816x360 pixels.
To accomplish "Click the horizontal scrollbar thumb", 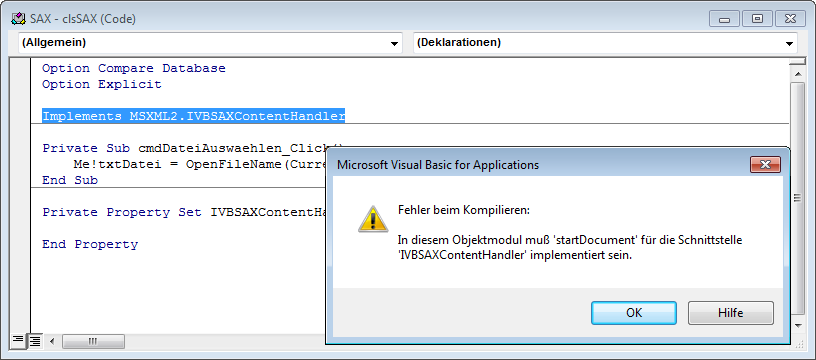I will point(93,342).
